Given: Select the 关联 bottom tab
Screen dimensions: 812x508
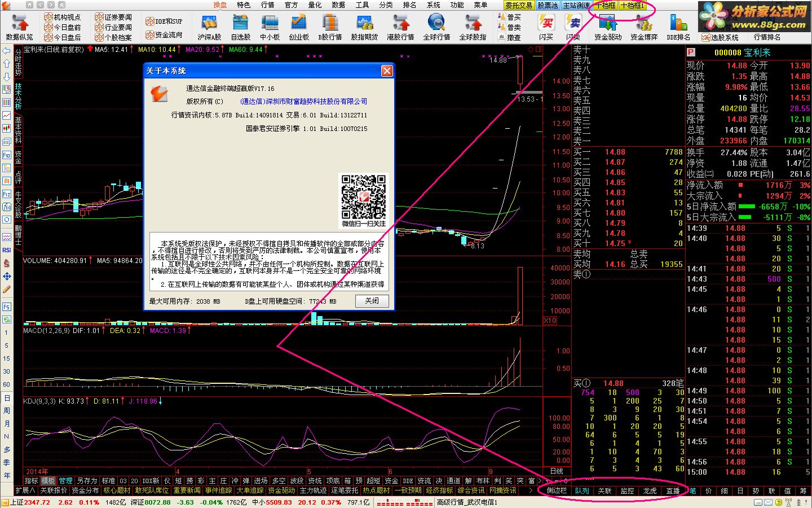Looking at the screenshot, I should (604, 491).
